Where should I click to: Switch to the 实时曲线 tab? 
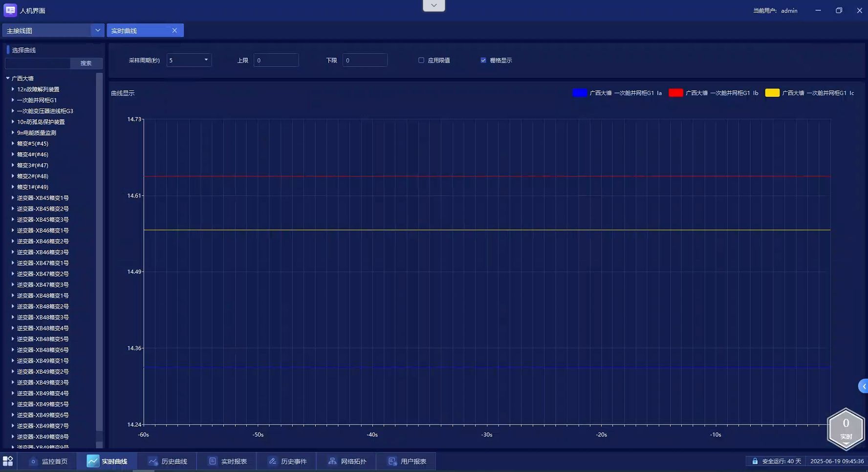pos(145,30)
